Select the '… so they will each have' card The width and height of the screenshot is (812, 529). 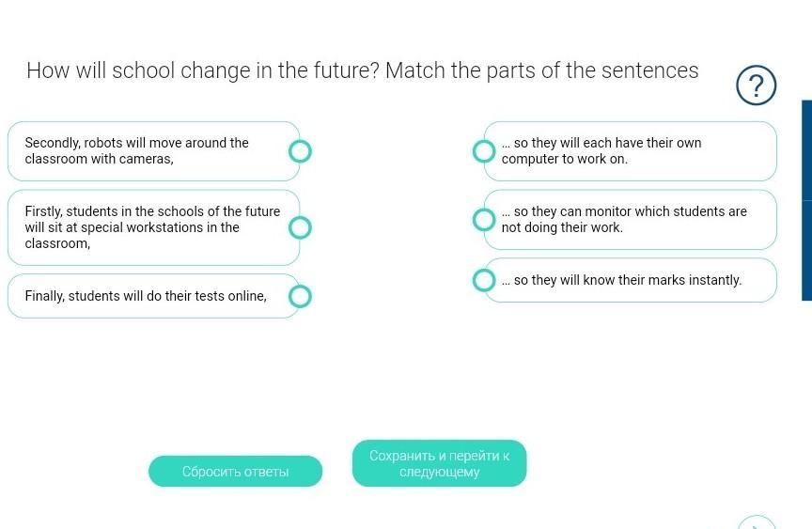634,151
